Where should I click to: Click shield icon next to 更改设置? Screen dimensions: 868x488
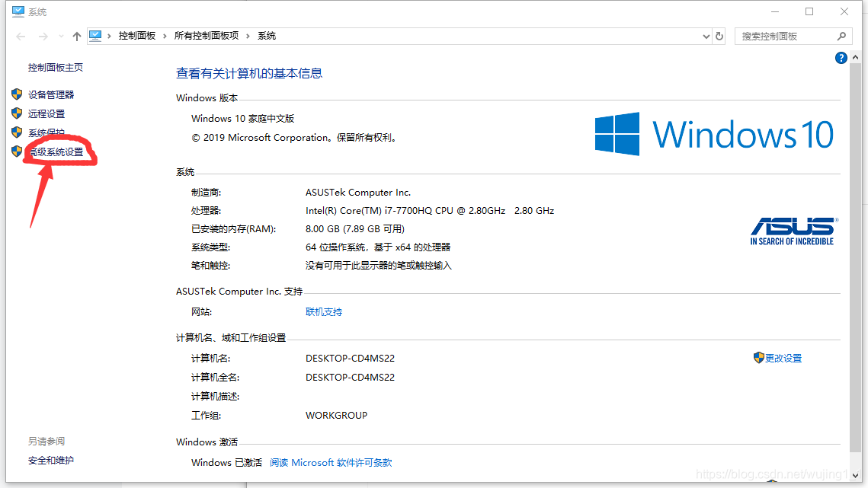[x=758, y=358]
